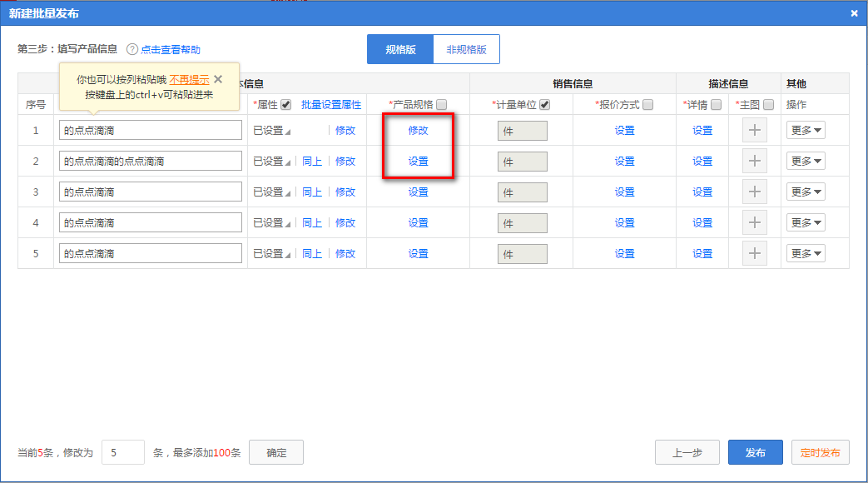
Task: Add main image for row 5
Action: (x=755, y=254)
